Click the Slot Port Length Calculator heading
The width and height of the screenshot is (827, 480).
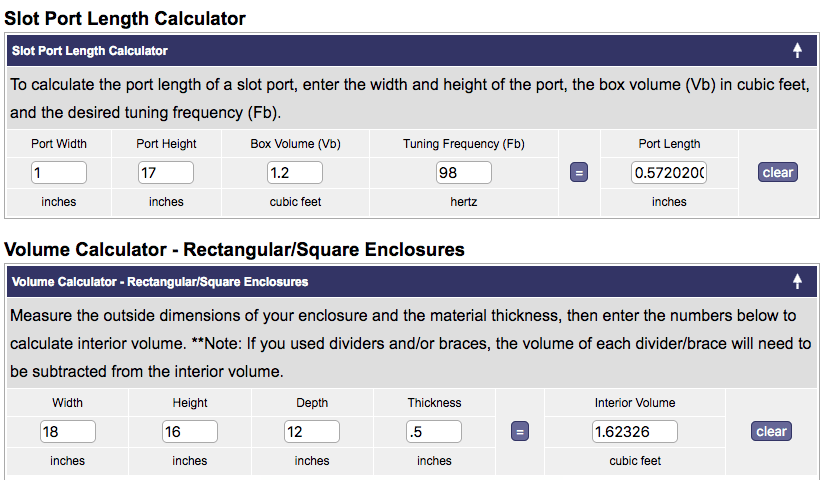tap(125, 18)
